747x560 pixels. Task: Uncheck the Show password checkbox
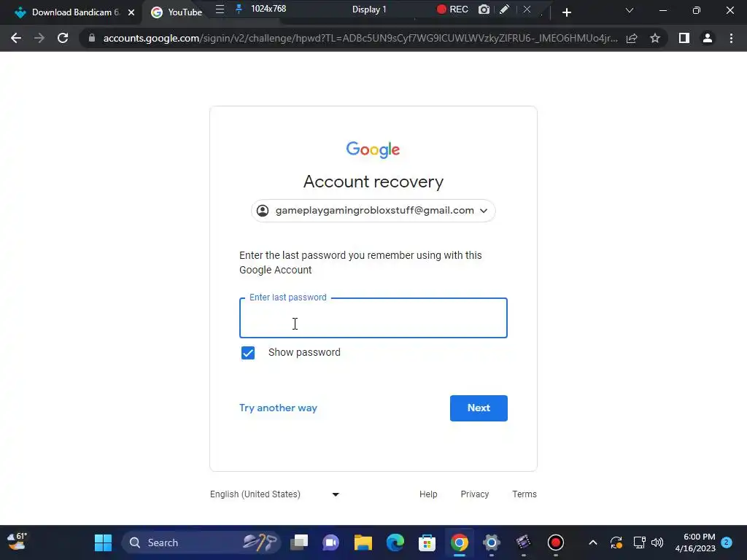coord(248,353)
